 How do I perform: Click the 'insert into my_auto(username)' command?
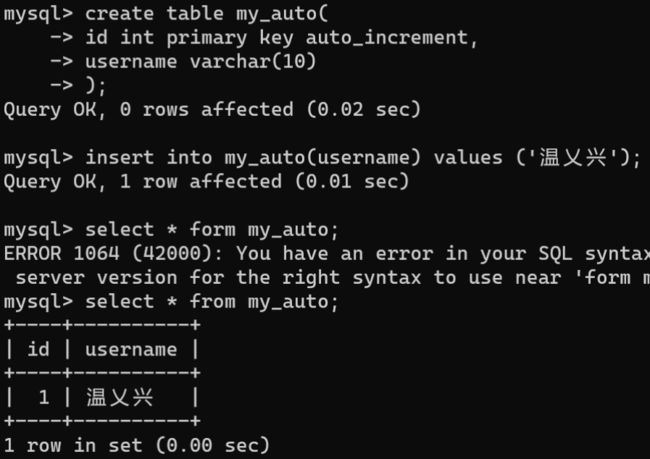point(253,158)
